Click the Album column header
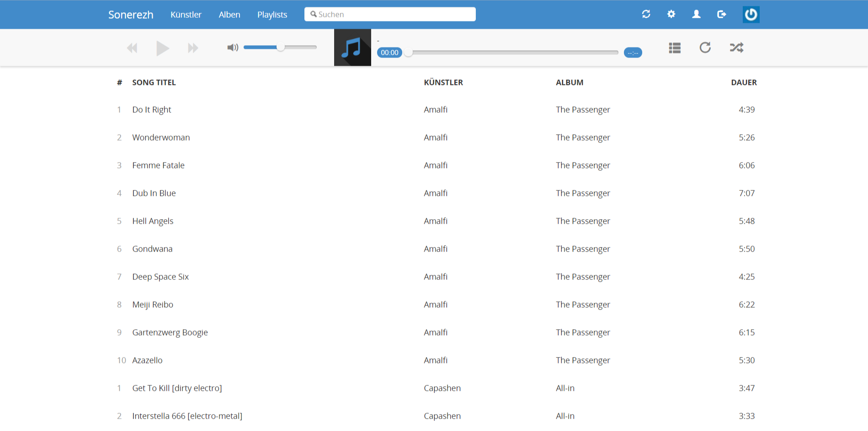The height and width of the screenshot is (431, 868). click(x=570, y=83)
